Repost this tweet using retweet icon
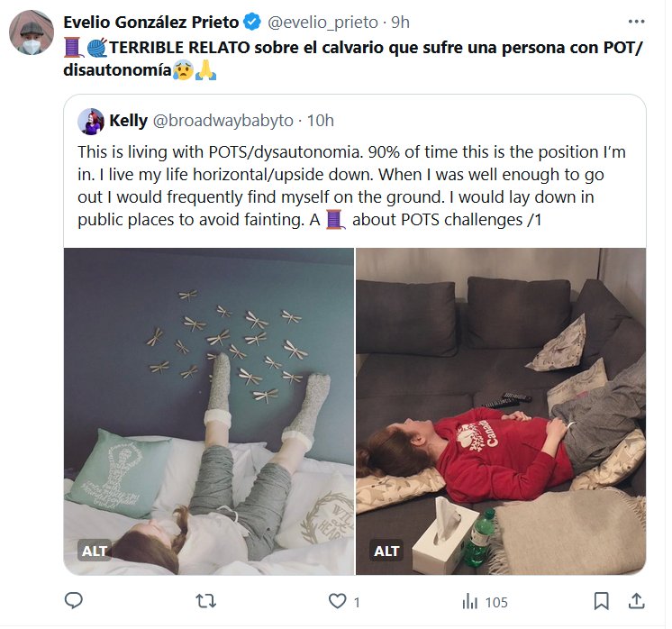Image resolution: width=672 pixels, height=629 pixels. click(x=206, y=601)
